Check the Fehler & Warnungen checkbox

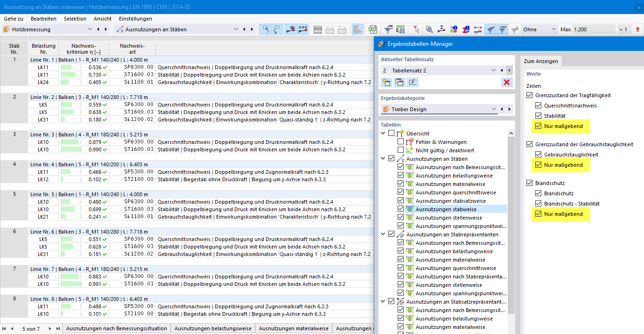(400, 142)
